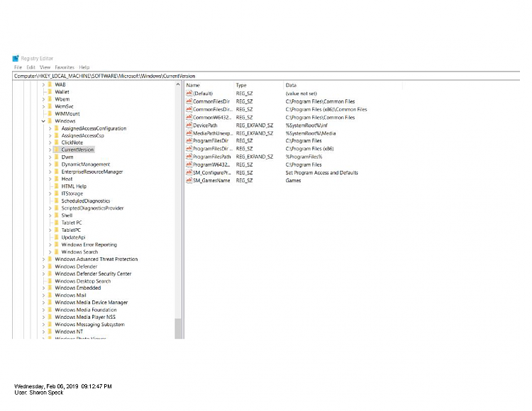Screen dimensions: 532x411
Task: Click the CommonFilesDir string value icon
Action: [189, 101]
